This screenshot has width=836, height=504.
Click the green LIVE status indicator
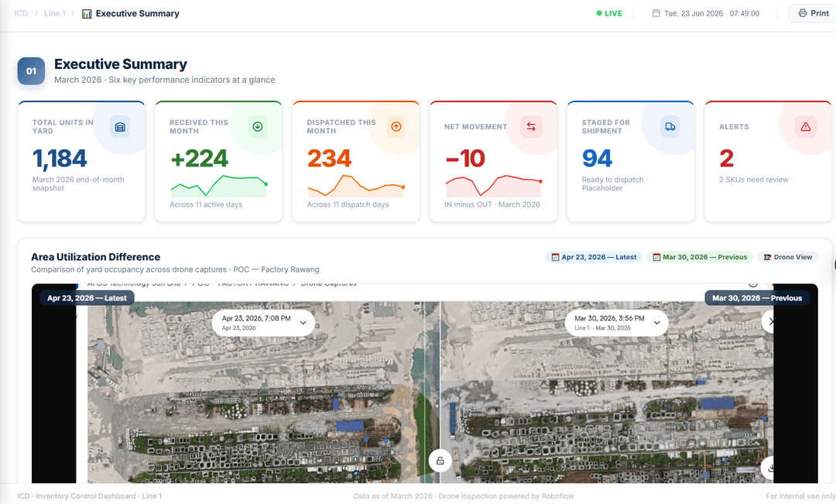tap(609, 13)
